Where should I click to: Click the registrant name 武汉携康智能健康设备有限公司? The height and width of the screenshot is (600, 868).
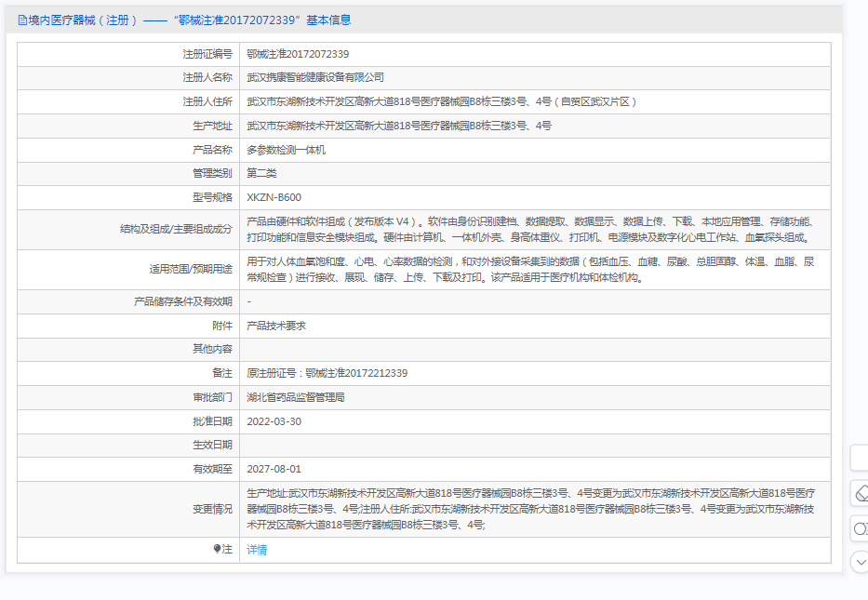pos(314,77)
